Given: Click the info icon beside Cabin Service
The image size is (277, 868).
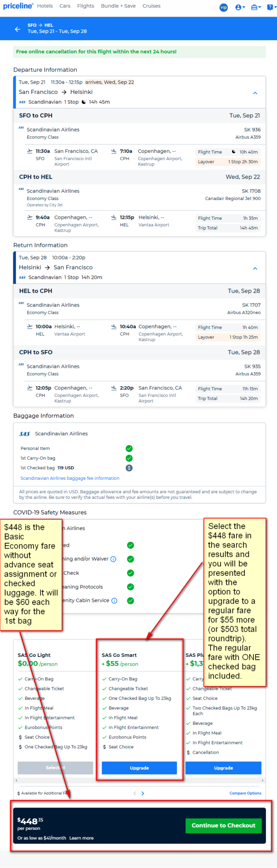Looking at the screenshot, I should click(115, 601).
